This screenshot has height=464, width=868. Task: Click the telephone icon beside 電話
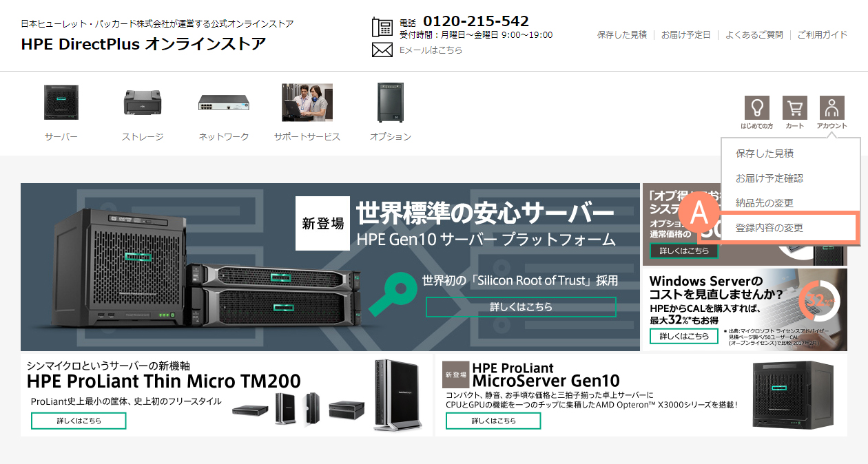[382, 27]
